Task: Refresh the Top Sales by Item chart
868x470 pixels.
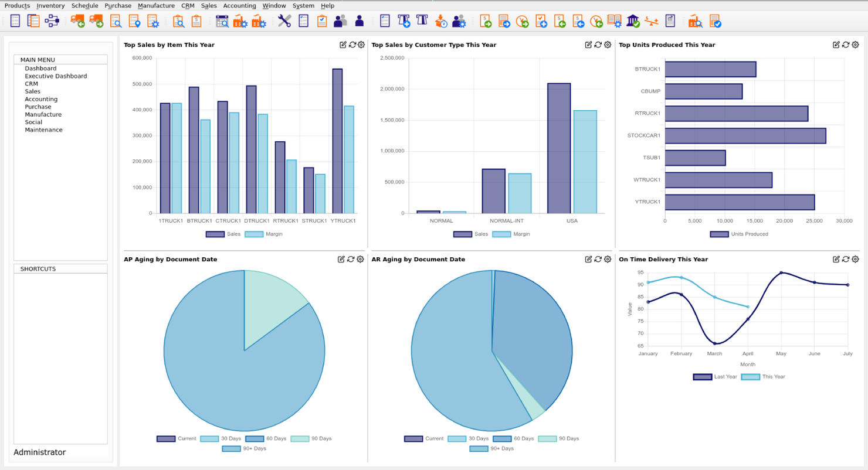Action: (350, 45)
